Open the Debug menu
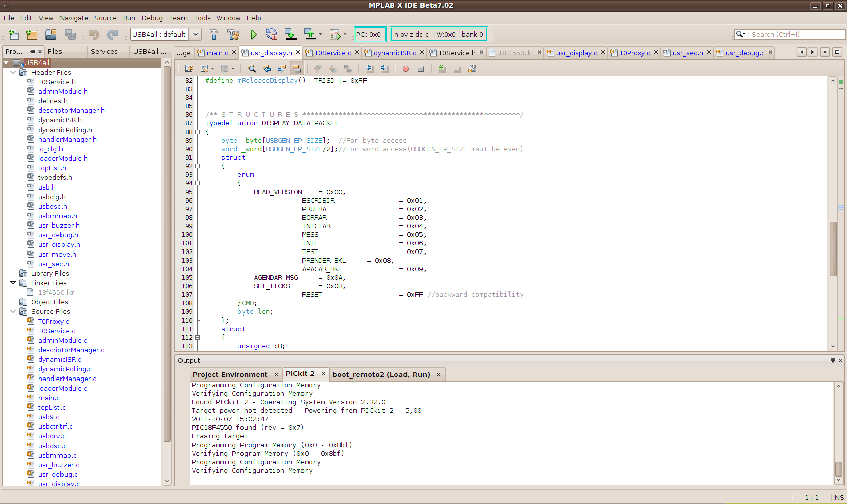The image size is (847, 504). click(x=152, y=18)
